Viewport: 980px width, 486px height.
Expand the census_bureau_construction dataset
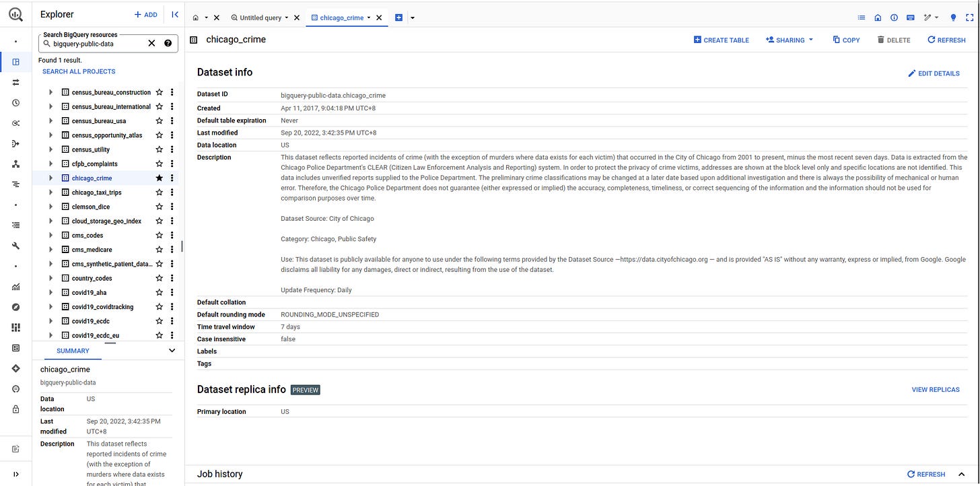coord(51,92)
